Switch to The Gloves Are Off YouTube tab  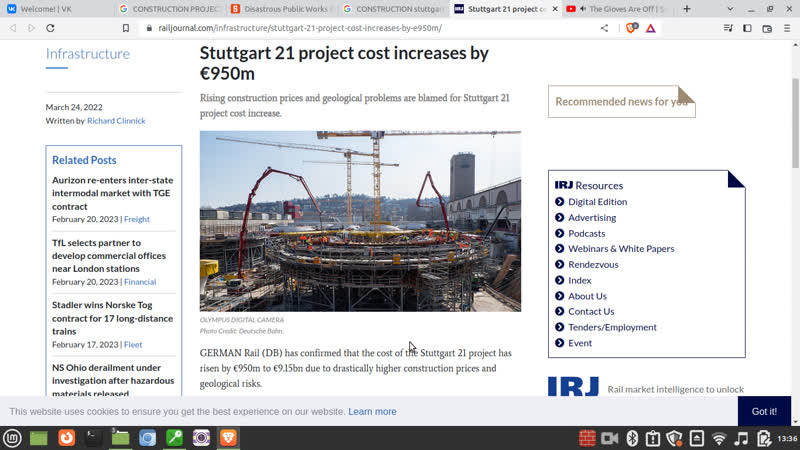[x=618, y=9]
